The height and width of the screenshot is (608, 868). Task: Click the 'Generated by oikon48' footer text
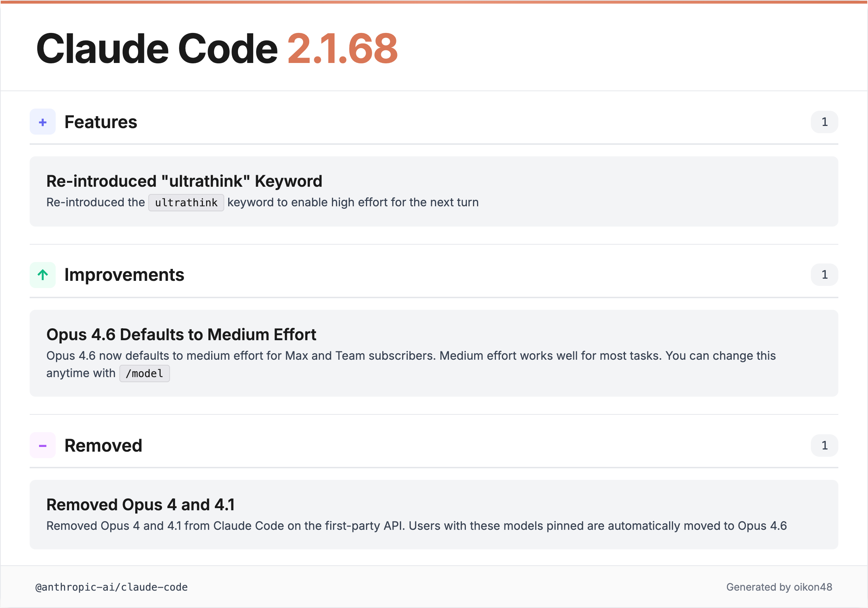coord(779,587)
